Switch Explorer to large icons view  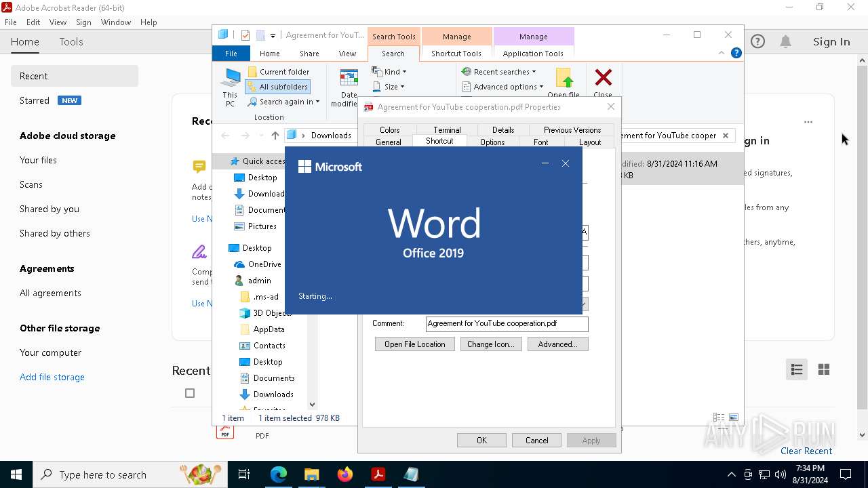tap(734, 418)
